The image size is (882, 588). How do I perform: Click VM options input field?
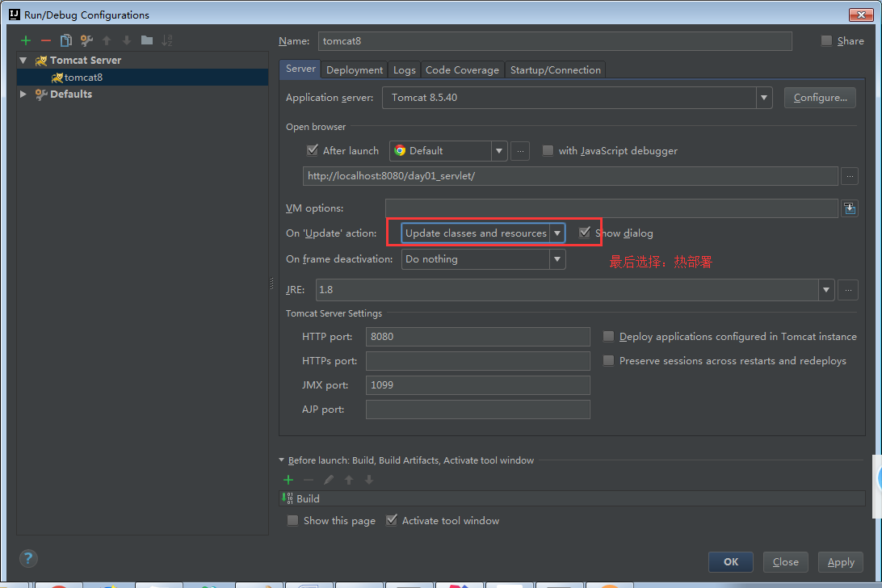(x=611, y=208)
